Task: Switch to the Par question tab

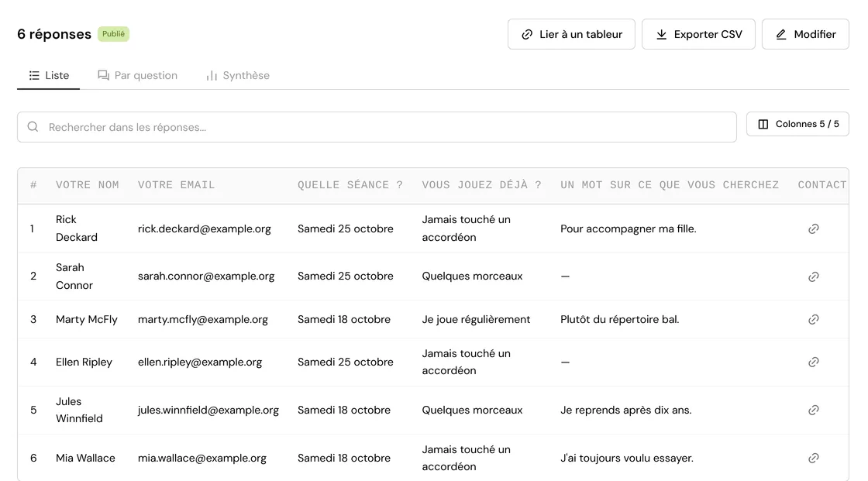Action: click(x=137, y=75)
